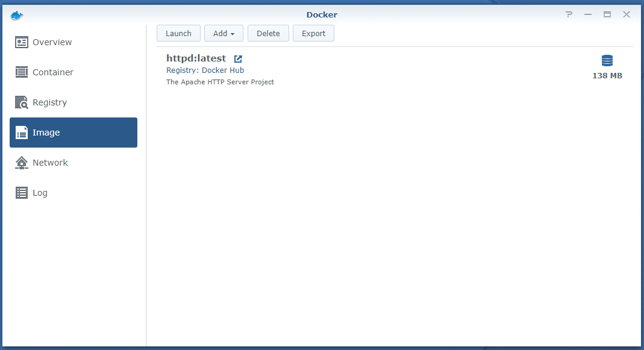The image size is (644, 350).
Task: Delete the selected image
Action: (x=268, y=33)
